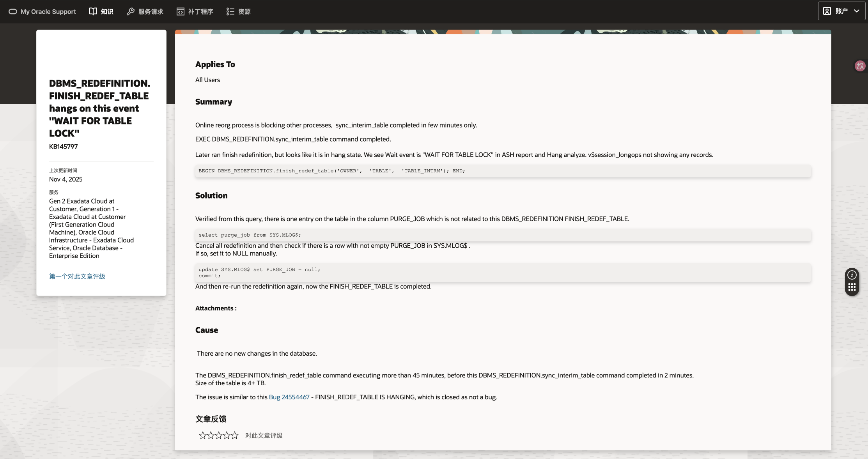Rate the article three stars
The image size is (868, 459).
[x=218, y=435]
